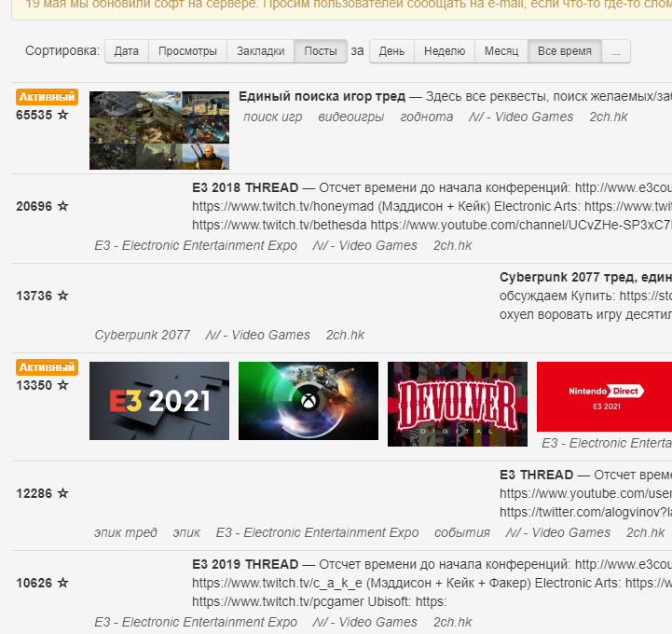The width and height of the screenshot is (672, 634).
Task: Open the Единый поиска игр тред thread
Action: pyautogui.click(x=322, y=96)
